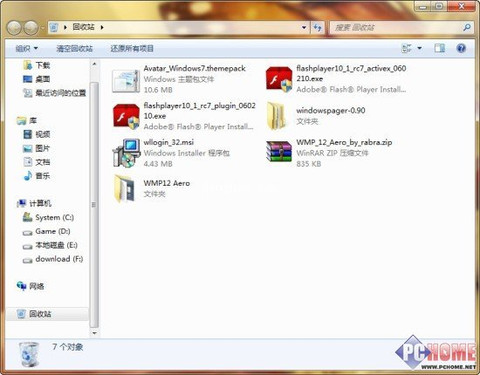This screenshot has width=480, height=375.
Task: Select 计算机 computer in navigation pane
Action: point(34,203)
